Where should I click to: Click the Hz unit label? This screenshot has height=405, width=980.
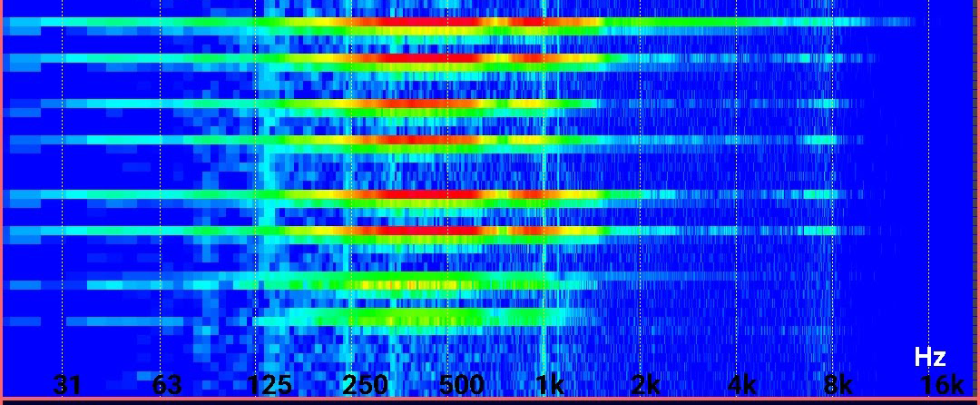tap(930, 358)
